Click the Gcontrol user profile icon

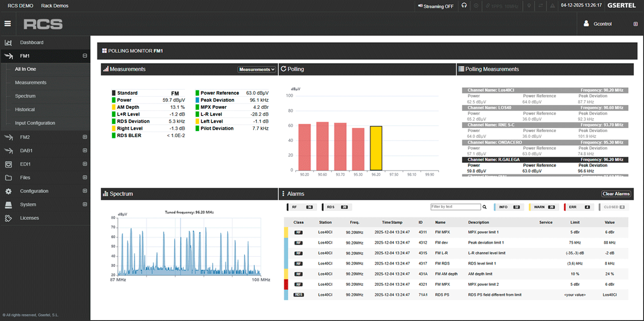(586, 24)
